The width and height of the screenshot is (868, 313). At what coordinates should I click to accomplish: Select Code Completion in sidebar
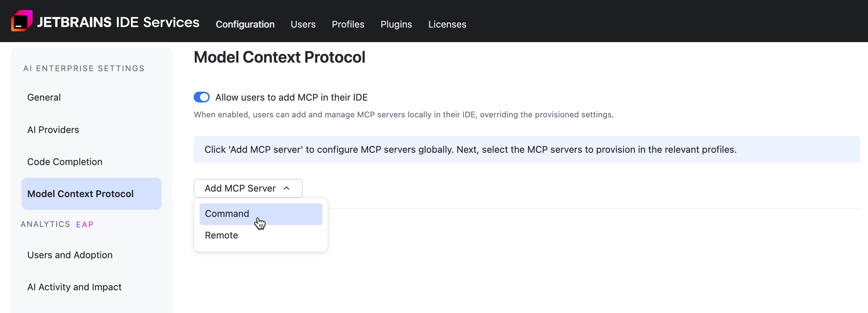[x=65, y=162]
